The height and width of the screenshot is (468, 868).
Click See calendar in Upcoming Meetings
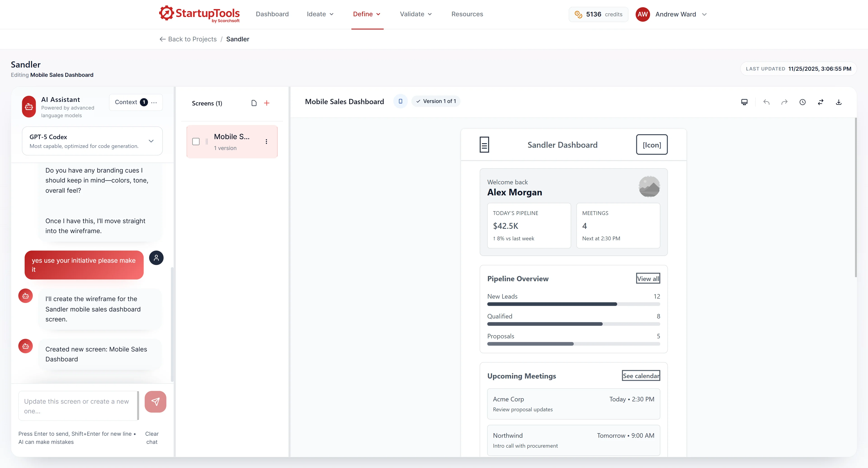point(641,376)
